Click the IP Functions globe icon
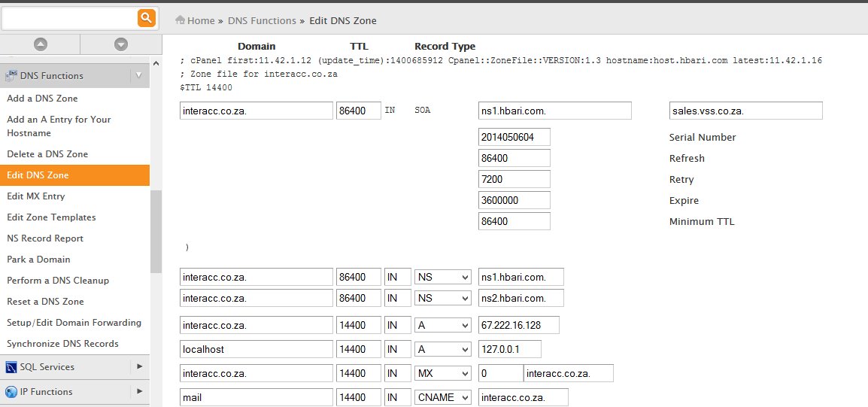The image size is (868, 407). coord(11,392)
